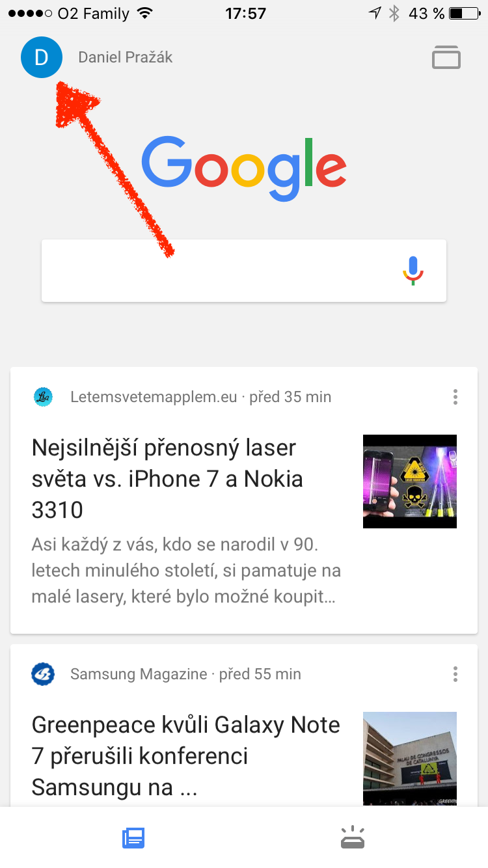Tap the Greenpeace conference thumbnail image
This screenshot has height=868, width=488.
pyautogui.click(x=410, y=759)
